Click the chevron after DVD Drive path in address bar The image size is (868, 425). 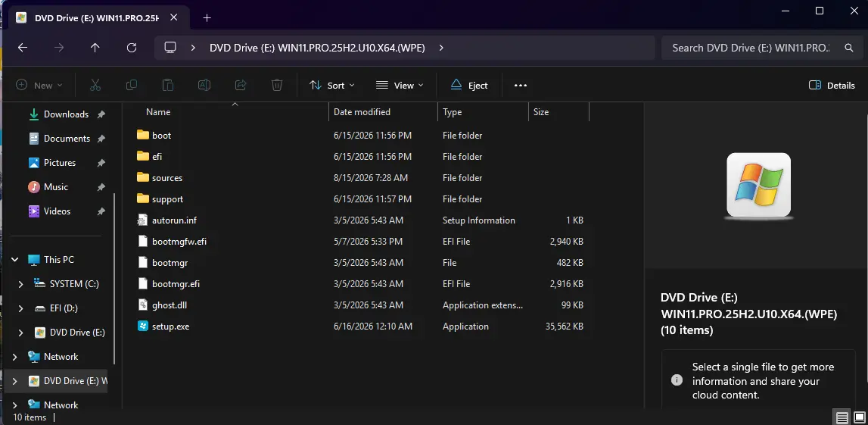click(x=441, y=48)
